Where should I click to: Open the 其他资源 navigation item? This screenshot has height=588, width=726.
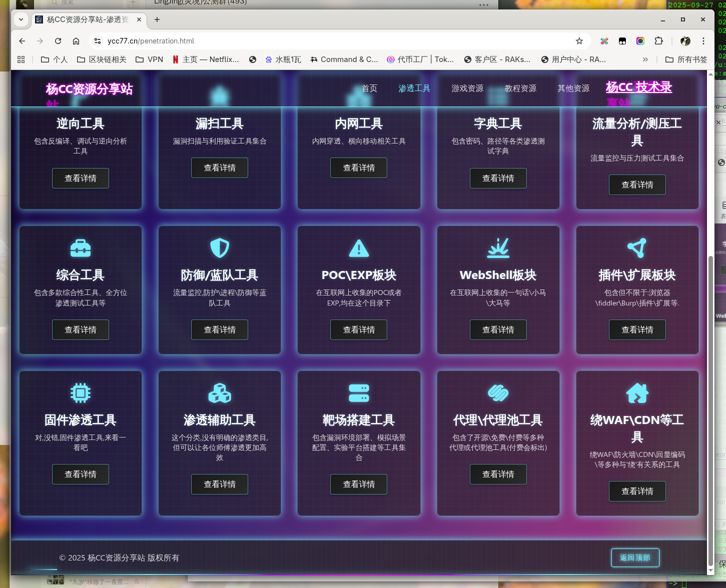(573, 88)
